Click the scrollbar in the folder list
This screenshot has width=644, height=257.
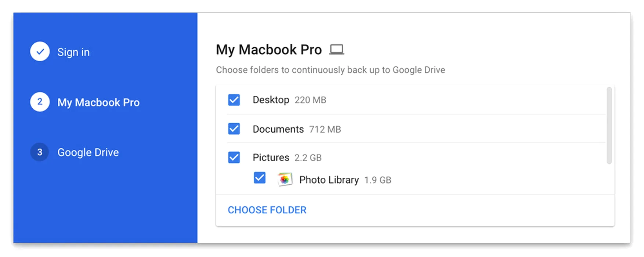pos(609,126)
